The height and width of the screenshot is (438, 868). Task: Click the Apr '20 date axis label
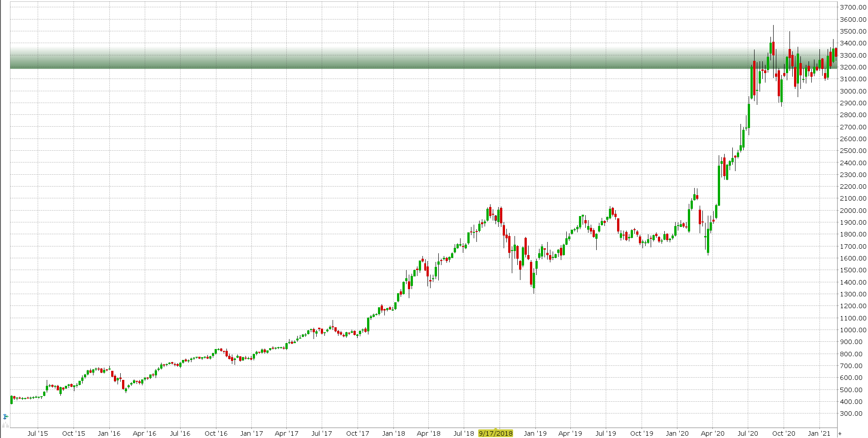713,433
